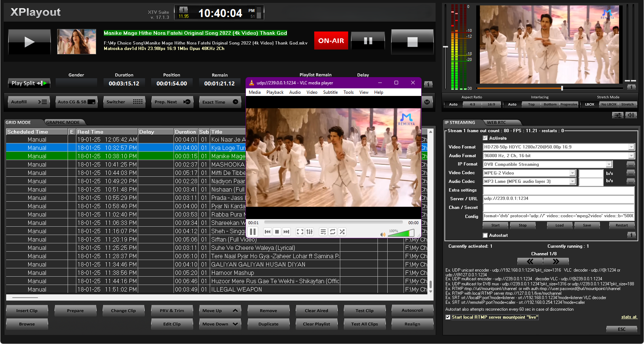The width and height of the screenshot is (644, 344).
Task: Open VLC Media menu
Action: tap(255, 92)
